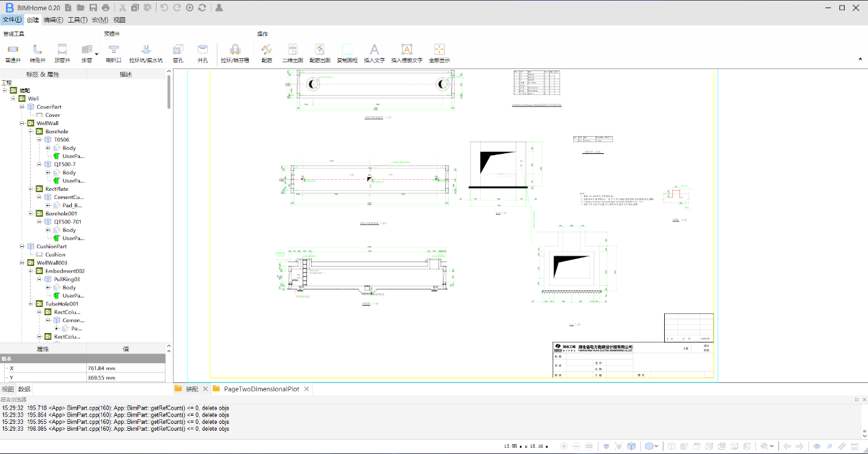The width and height of the screenshot is (868, 454).
Task: Select Cushion item in the tree
Action: click(x=55, y=254)
